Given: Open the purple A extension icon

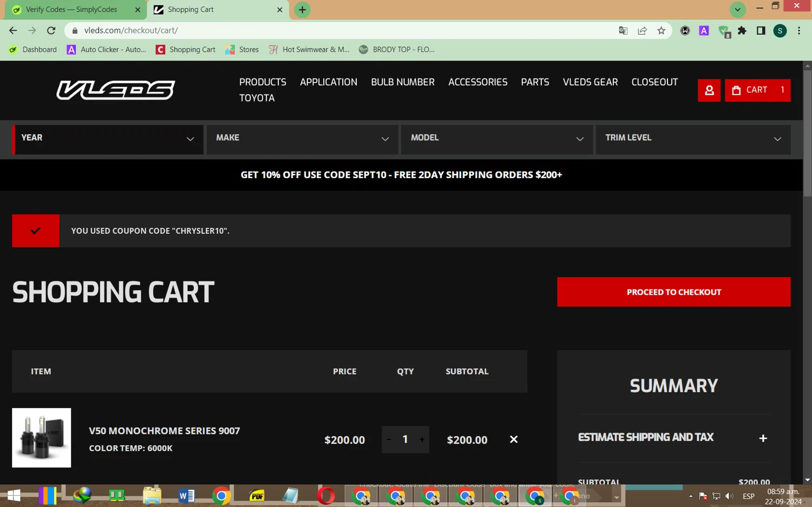Looking at the screenshot, I should tap(704, 31).
